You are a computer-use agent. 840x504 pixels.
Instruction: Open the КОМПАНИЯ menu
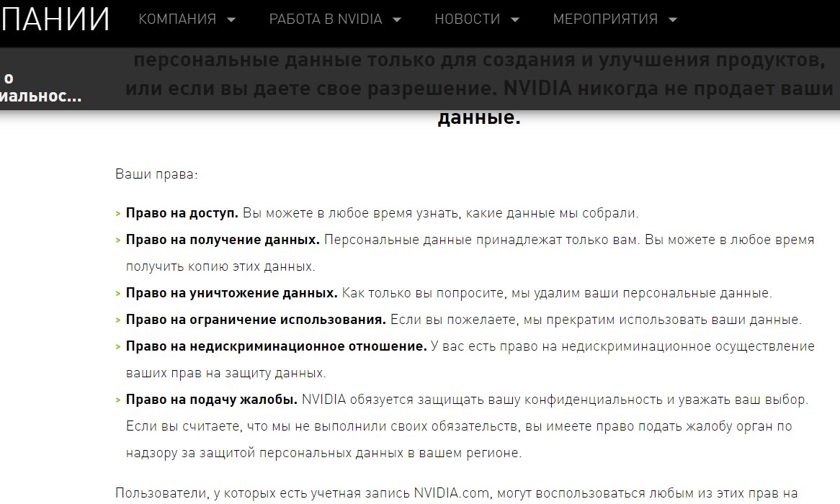click(177, 19)
